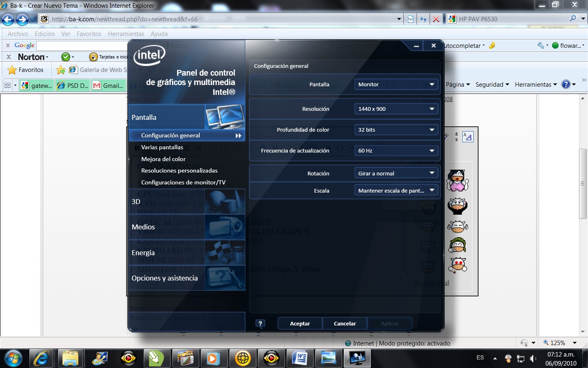Open the Favoritos menu in menu bar
This screenshot has height=368, width=588.
point(89,34)
